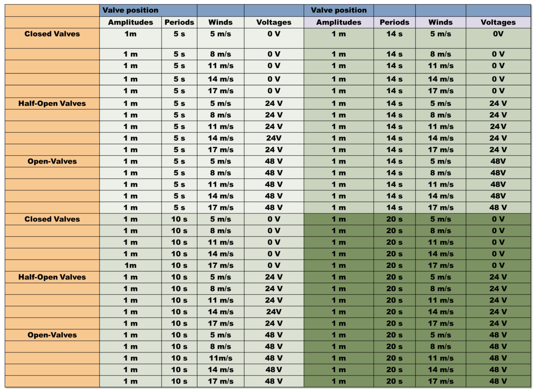Screen dimensions: 535x392
Task: Click the '11m/s' cell written without a space
Action: point(220,358)
